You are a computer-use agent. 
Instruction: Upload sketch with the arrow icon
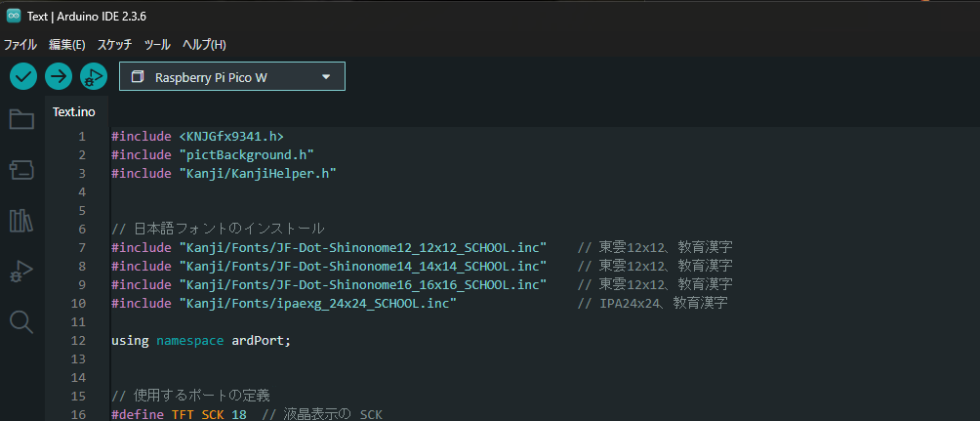coord(59,77)
